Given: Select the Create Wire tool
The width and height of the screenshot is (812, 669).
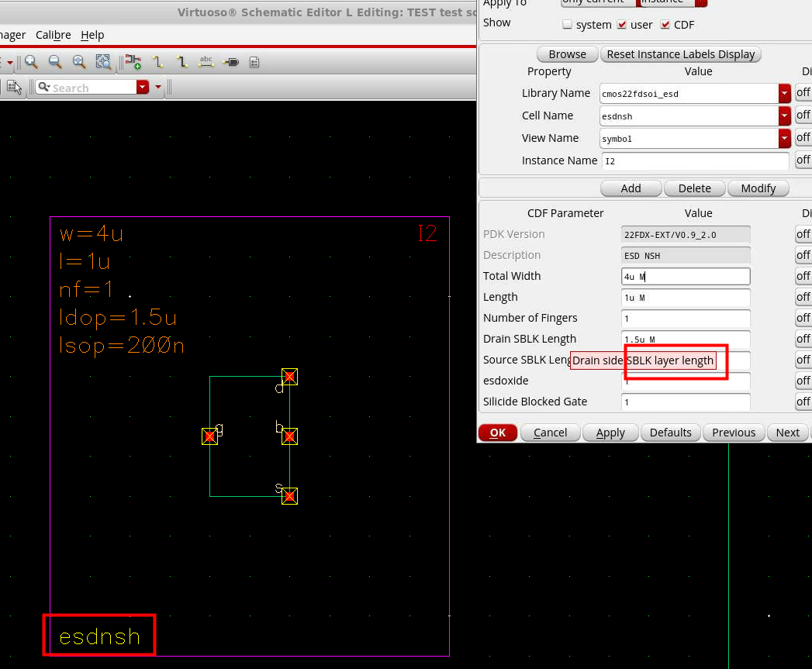Looking at the screenshot, I should (159, 61).
